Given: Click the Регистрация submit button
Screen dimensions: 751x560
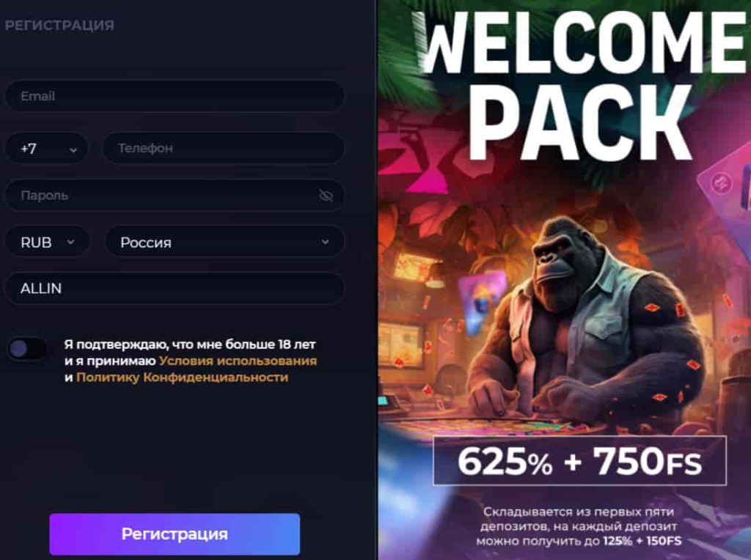Looking at the screenshot, I should (175, 534).
